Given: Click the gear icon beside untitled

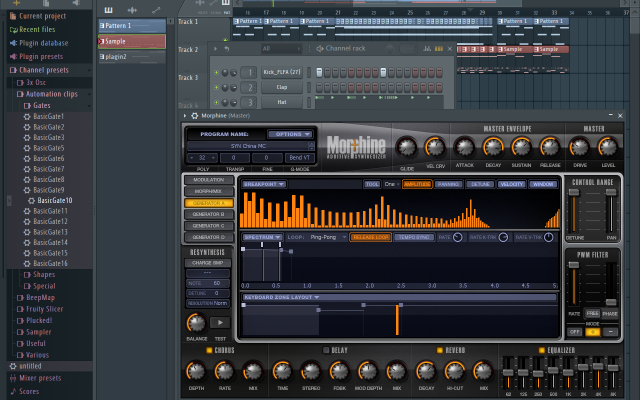Looking at the screenshot, I should coord(13,366).
